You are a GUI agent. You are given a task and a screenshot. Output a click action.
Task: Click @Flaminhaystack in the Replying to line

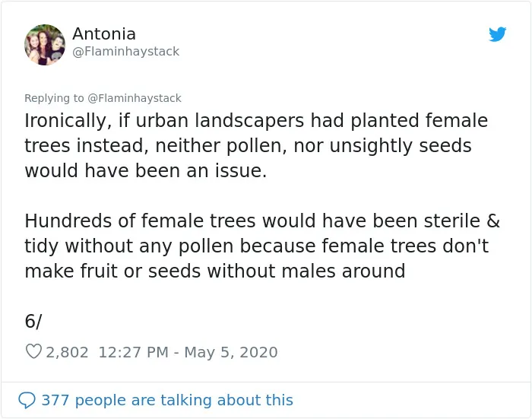coord(135,98)
